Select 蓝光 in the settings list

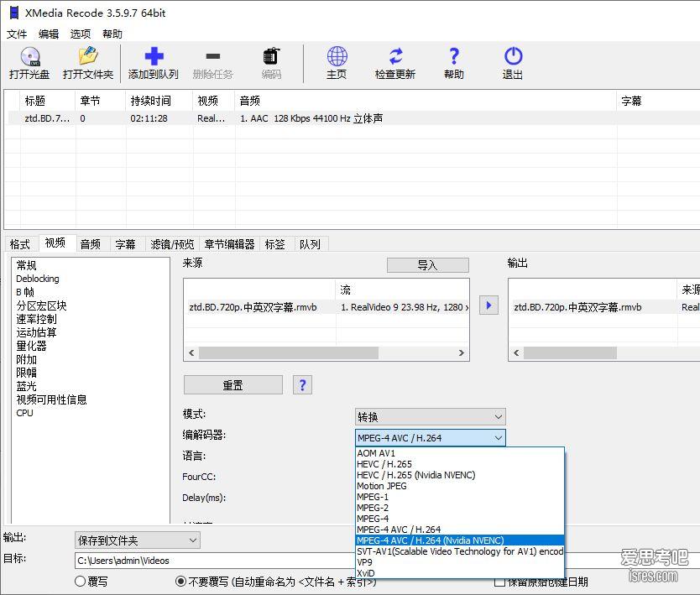(x=26, y=386)
